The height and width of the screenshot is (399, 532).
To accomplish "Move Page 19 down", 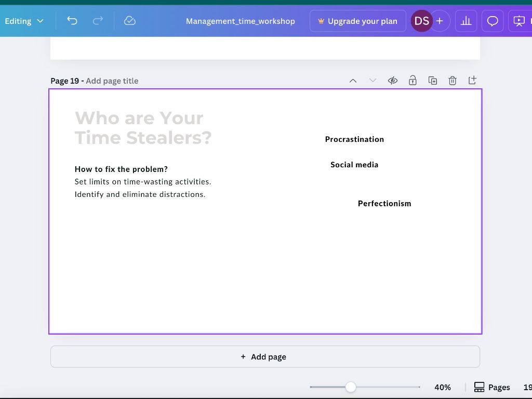I will (x=373, y=81).
